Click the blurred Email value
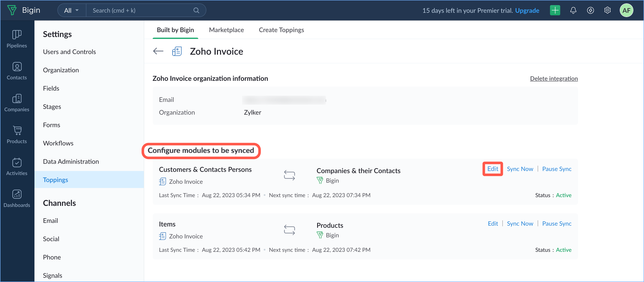The height and width of the screenshot is (282, 644). [284, 100]
